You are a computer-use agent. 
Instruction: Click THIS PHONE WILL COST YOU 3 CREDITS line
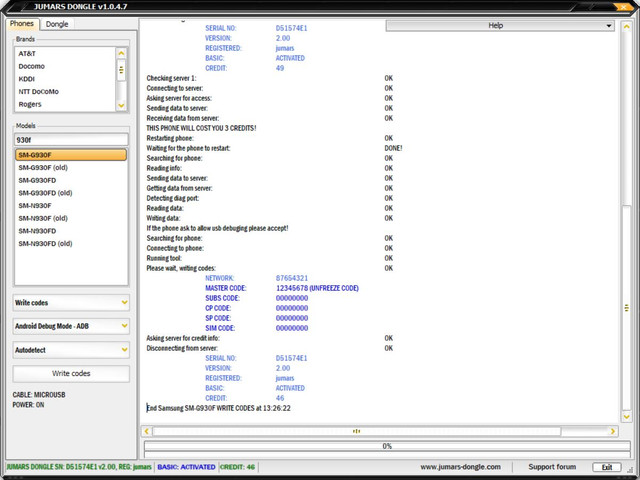(x=201, y=128)
